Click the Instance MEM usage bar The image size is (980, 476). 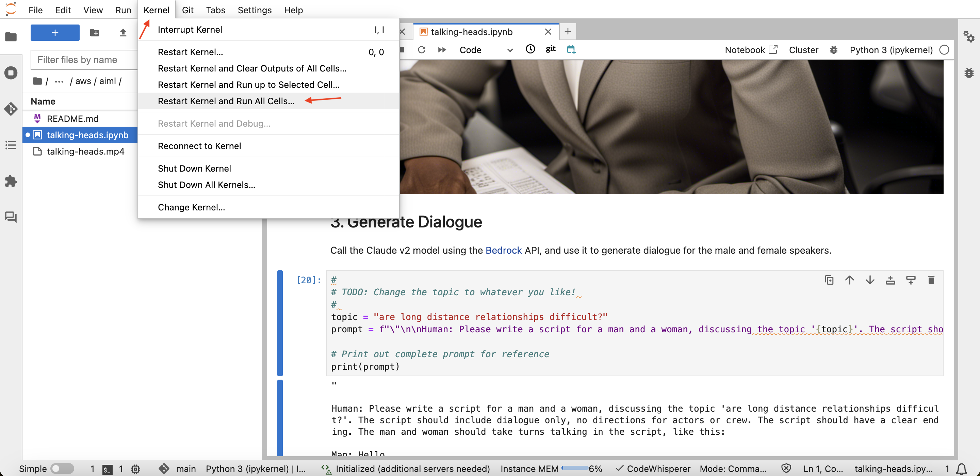pos(574,469)
